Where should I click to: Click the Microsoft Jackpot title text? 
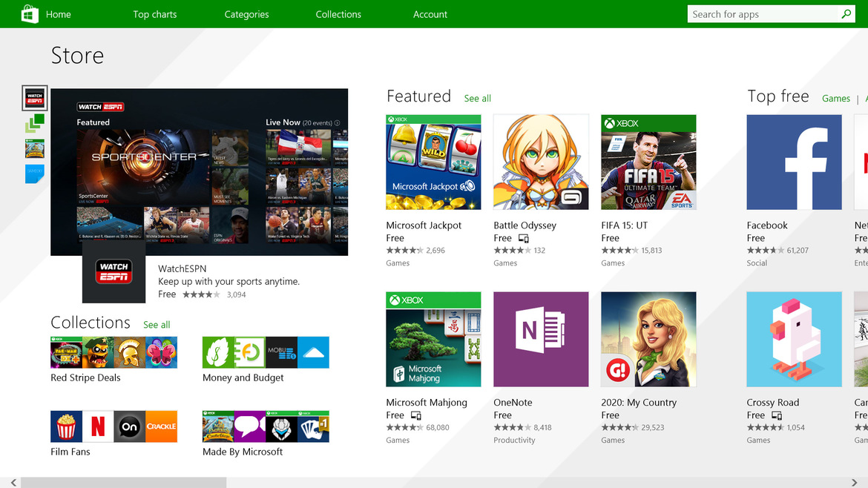click(424, 225)
